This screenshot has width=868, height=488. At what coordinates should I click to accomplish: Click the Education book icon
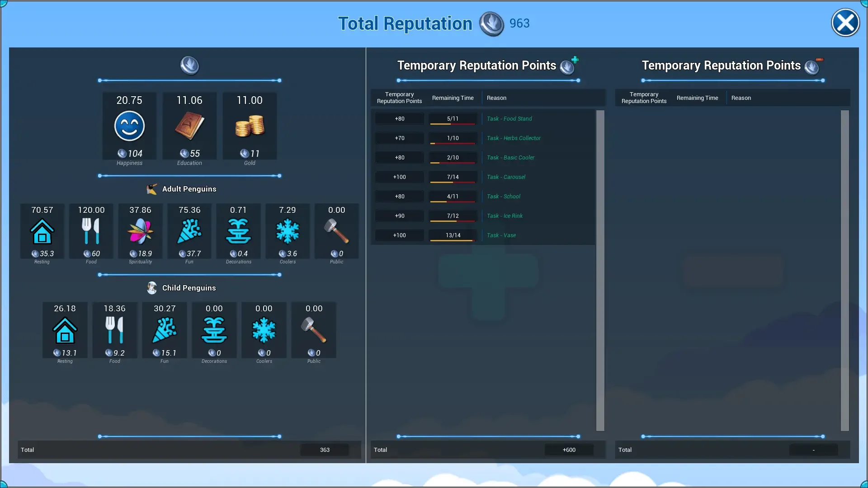point(189,126)
